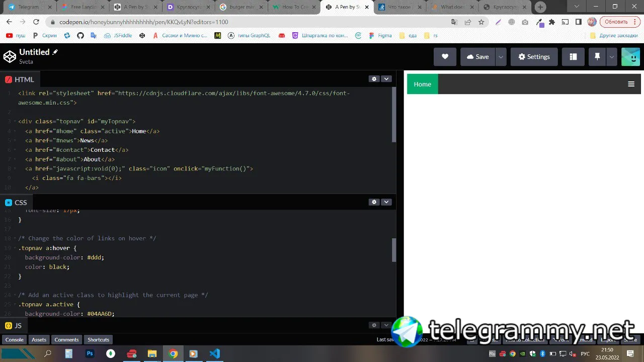Open HTML editor settings gear
Screen dimensions: 644x362
click(x=374, y=79)
